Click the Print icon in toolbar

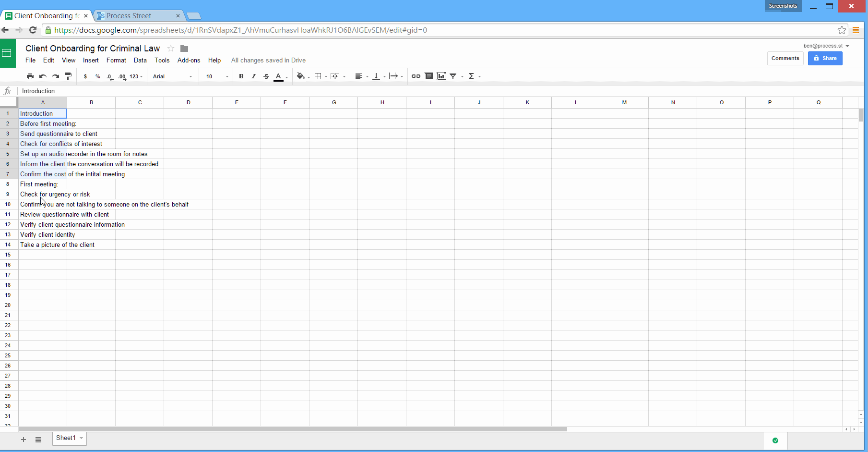(30, 76)
